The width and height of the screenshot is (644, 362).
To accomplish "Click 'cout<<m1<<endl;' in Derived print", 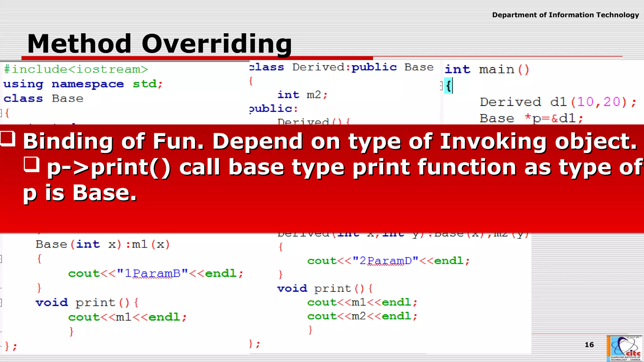I will (363, 302).
